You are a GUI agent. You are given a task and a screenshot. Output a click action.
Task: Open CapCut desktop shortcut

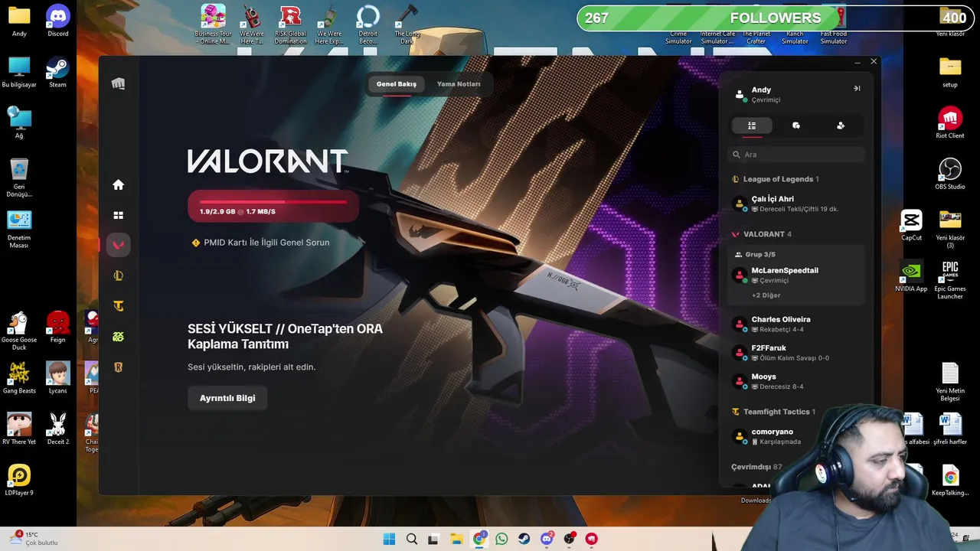[911, 225]
